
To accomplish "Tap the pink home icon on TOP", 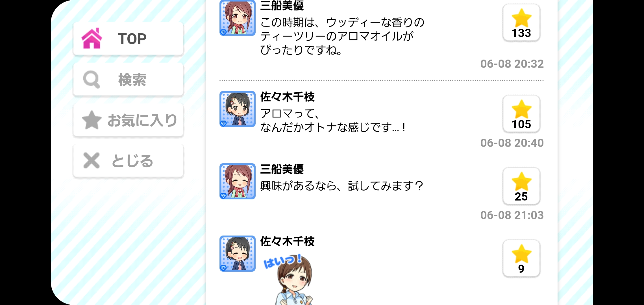I will click(92, 38).
